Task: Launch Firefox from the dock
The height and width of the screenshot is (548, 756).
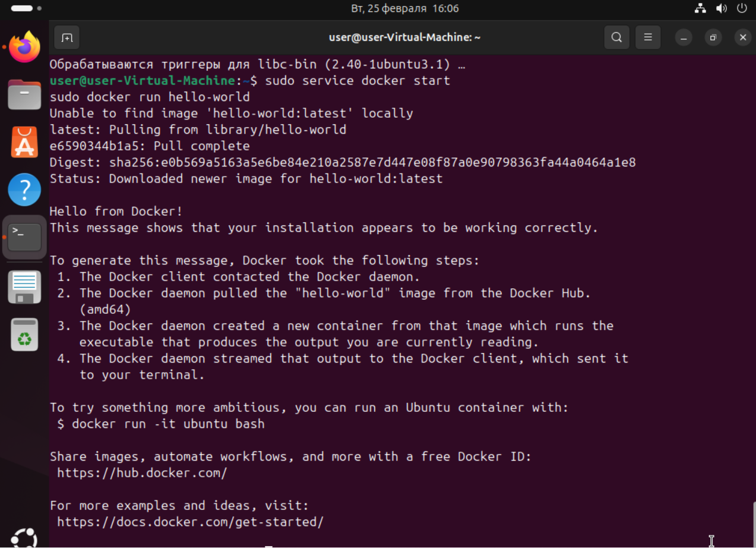Action: tap(24, 47)
